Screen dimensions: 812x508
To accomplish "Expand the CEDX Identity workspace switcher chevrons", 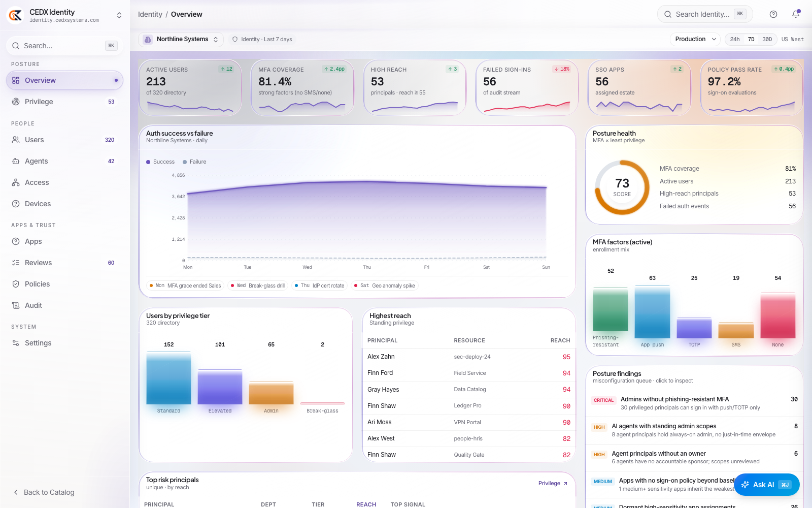I will click(x=119, y=15).
